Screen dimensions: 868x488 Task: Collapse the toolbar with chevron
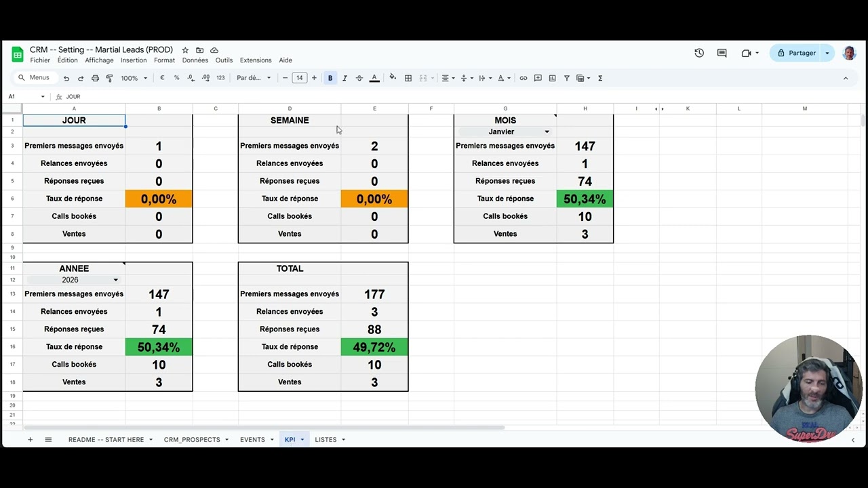846,78
